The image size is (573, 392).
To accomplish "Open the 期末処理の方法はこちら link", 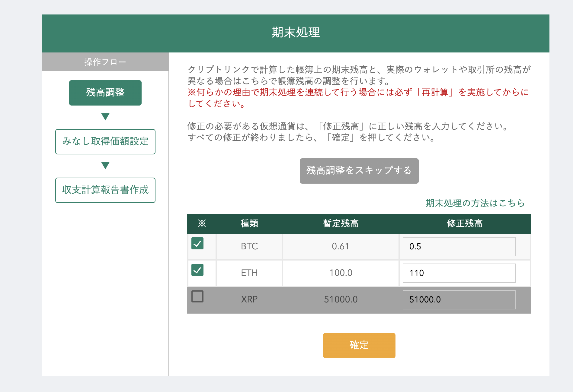I will pyautogui.click(x=475, y=203).
